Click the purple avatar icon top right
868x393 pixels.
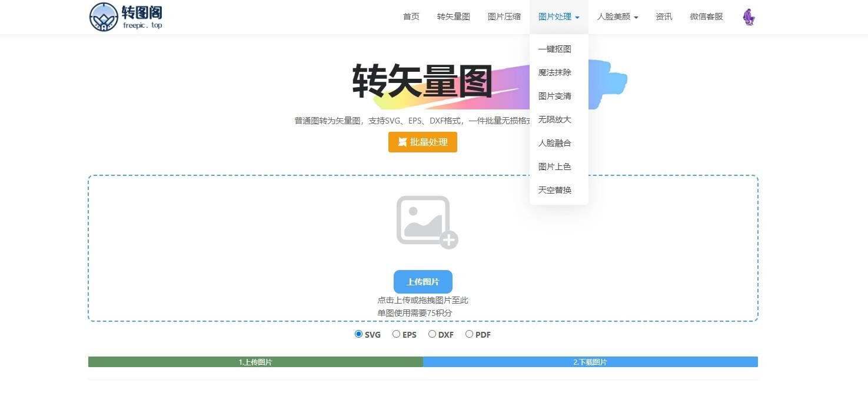tap(748, 17)
